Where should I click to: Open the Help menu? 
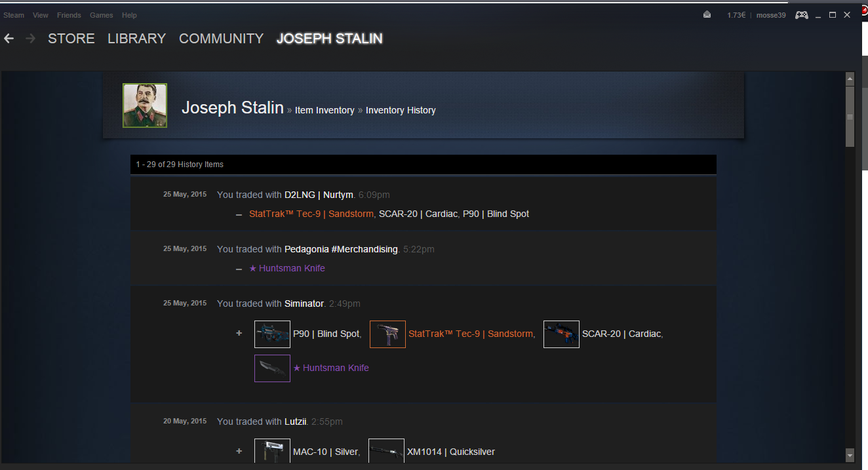[129, 15]
